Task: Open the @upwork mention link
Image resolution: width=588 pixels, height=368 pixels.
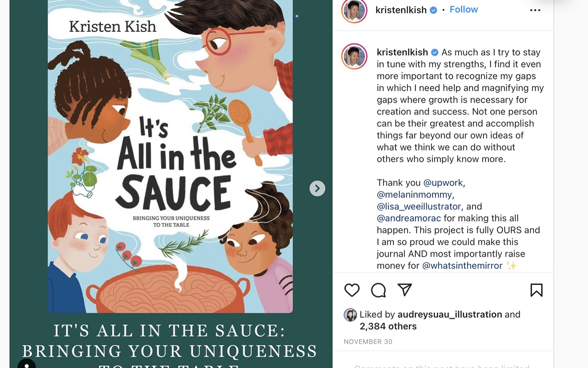Action: tap(443, 183)
